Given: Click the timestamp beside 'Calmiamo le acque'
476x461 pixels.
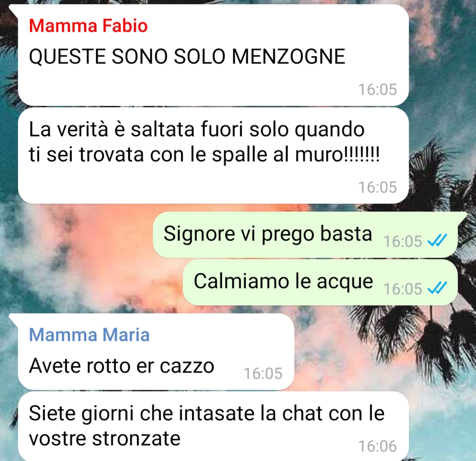Looking at the screenshot, I should point(403,289).
